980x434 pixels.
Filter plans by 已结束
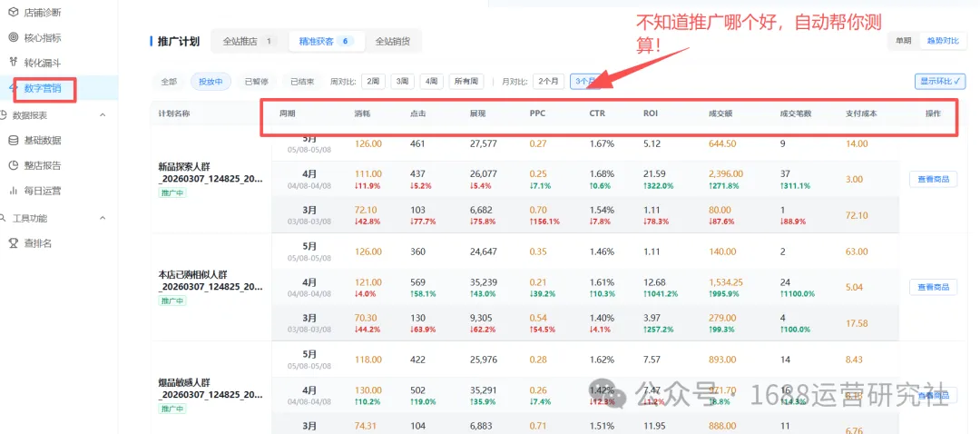302,82
